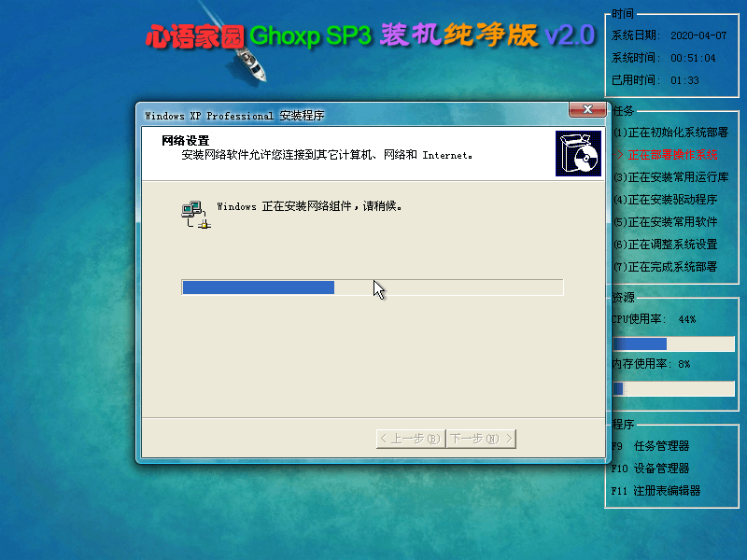Select task (3)正在安装常用运行库
This screenshot has width=747, height=560.
click(x=671, y=177)
